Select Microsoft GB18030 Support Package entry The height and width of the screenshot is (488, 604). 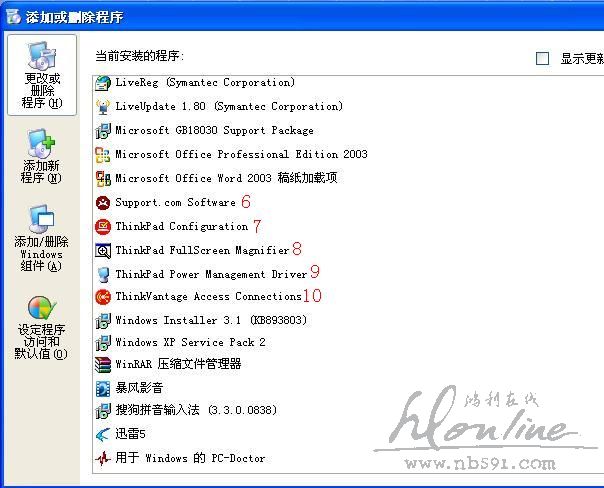[215, 130]
